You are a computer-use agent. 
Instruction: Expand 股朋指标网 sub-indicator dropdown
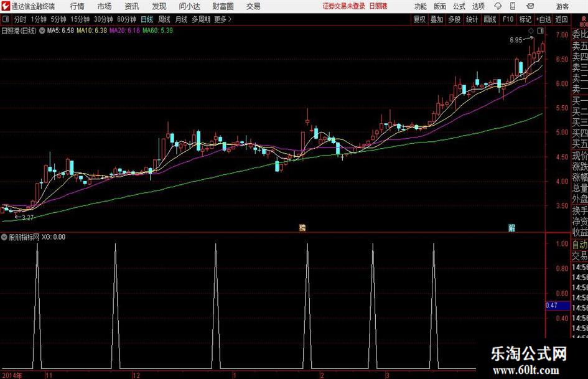tap(4, 237)
